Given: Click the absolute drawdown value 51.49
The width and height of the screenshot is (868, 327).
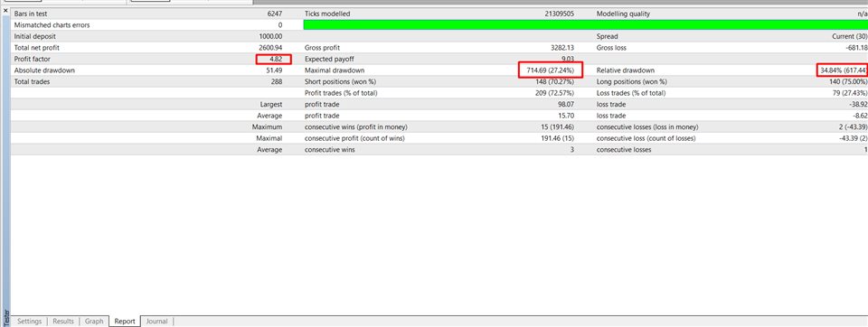Looking at the screenshot, I should (274, 70).
